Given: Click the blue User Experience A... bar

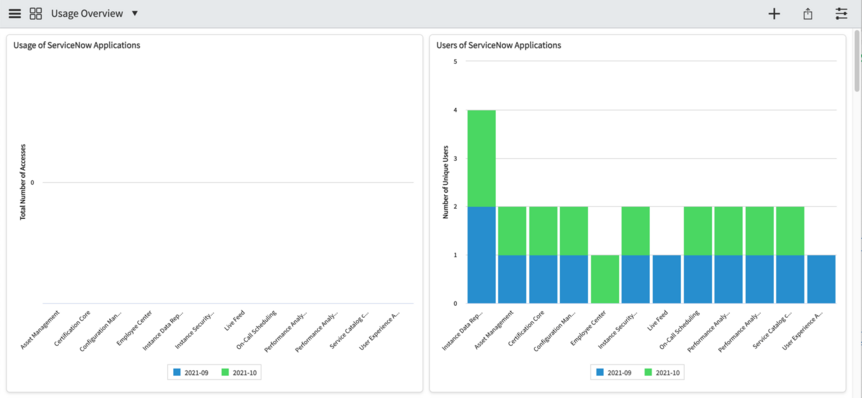Looking at the screenshot, I should click(x=821, y=279).
